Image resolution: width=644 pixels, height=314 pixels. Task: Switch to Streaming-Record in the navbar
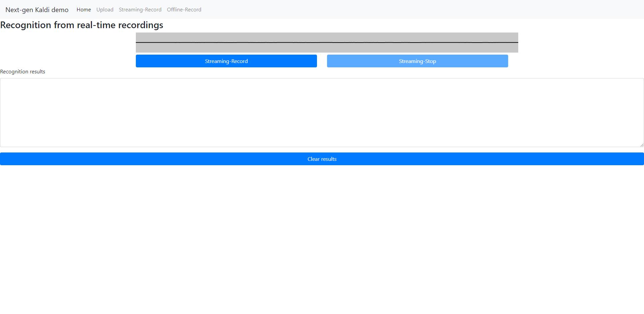[x=140, y=10]
